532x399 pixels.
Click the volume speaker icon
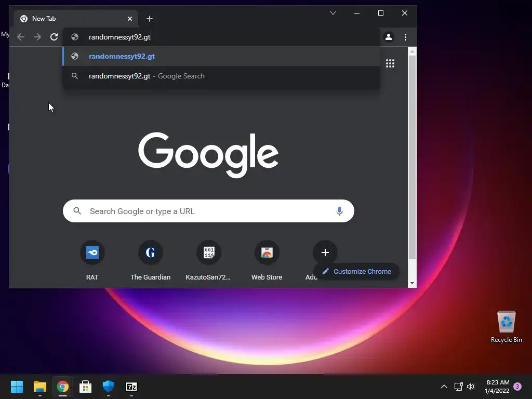(471, 387)
